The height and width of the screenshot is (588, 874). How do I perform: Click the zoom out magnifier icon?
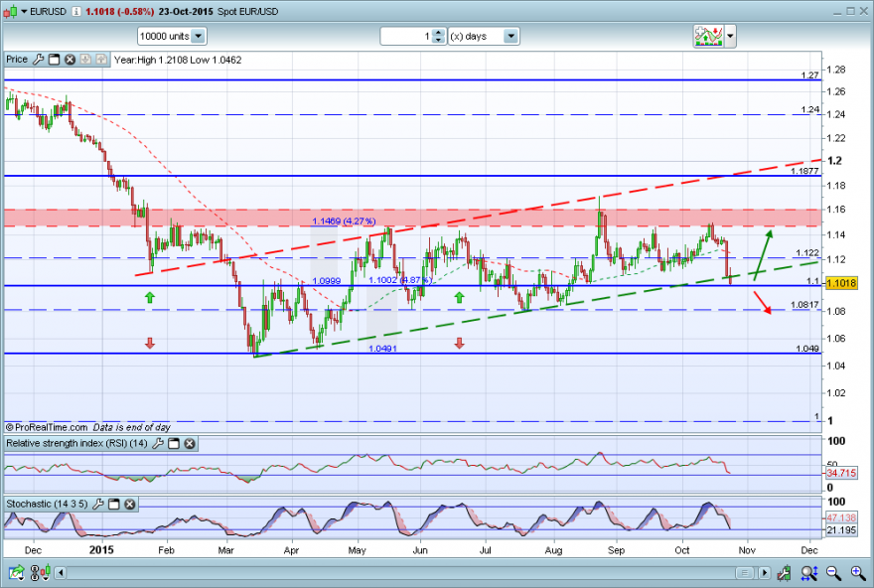(834, 572)
